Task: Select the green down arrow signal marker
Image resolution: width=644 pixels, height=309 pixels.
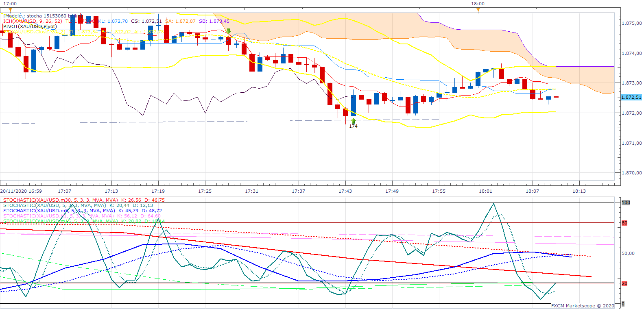Action: tap(229, 31)
